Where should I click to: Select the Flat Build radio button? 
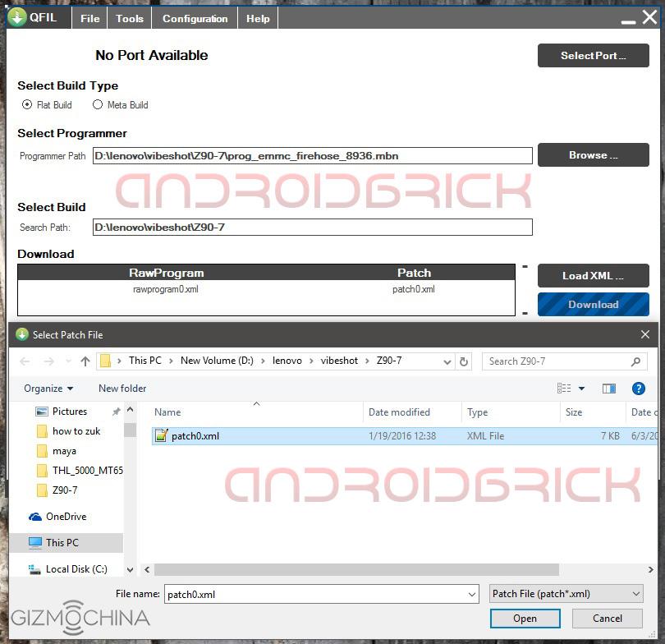[x=28, y=105]
